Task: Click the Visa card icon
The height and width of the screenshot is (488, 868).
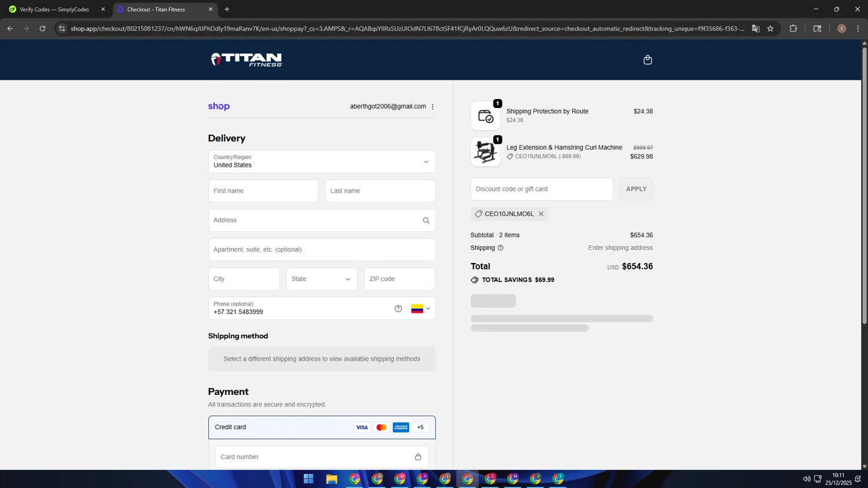Action: pos(362,427)
